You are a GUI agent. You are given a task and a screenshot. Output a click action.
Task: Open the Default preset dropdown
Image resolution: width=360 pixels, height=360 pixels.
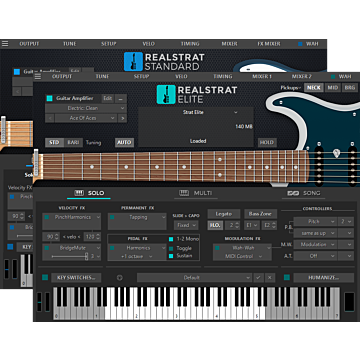194,277
